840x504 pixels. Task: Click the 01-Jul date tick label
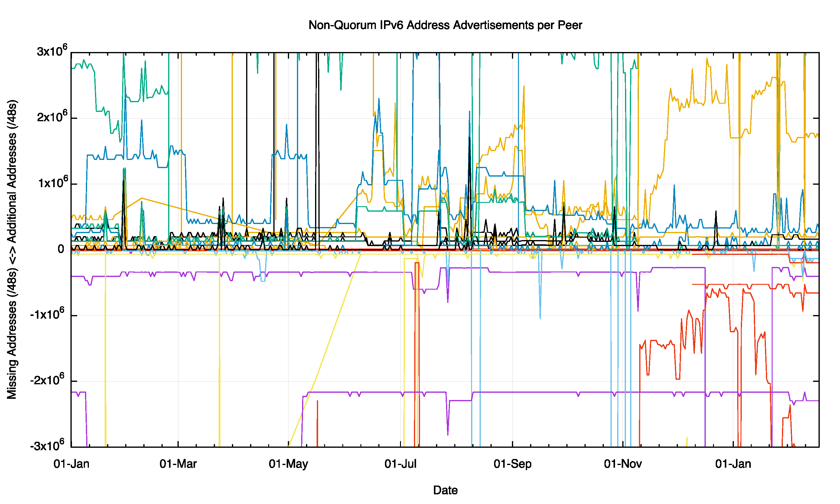pos(400,464)
